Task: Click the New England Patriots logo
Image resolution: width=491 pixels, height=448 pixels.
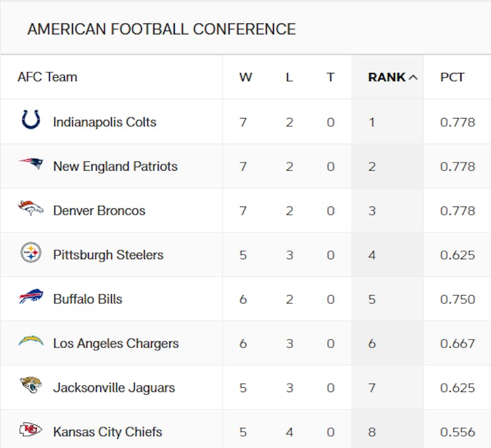Action: click(31, 164)
